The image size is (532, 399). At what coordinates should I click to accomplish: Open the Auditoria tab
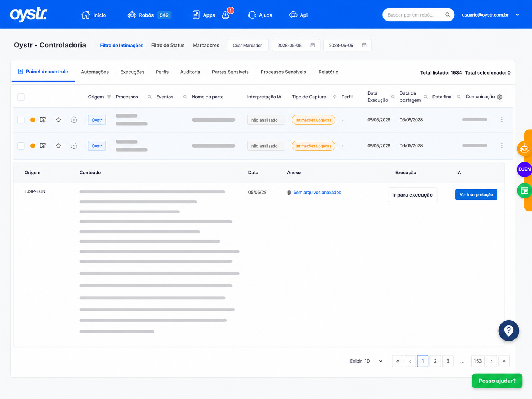tap(190, 72)
